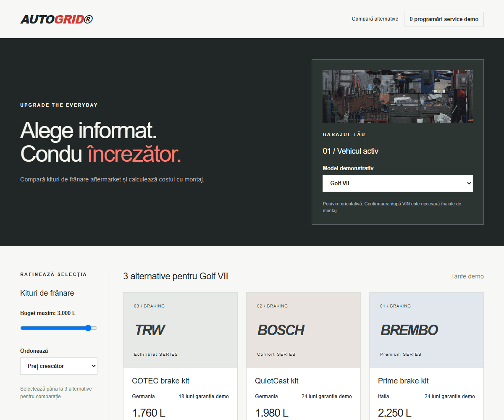Image resolution: width=504 pixels, height=420 pixels.
Task: Click the 24 luni garanție demo text on QuietCast card
Action: click(327, 396)
